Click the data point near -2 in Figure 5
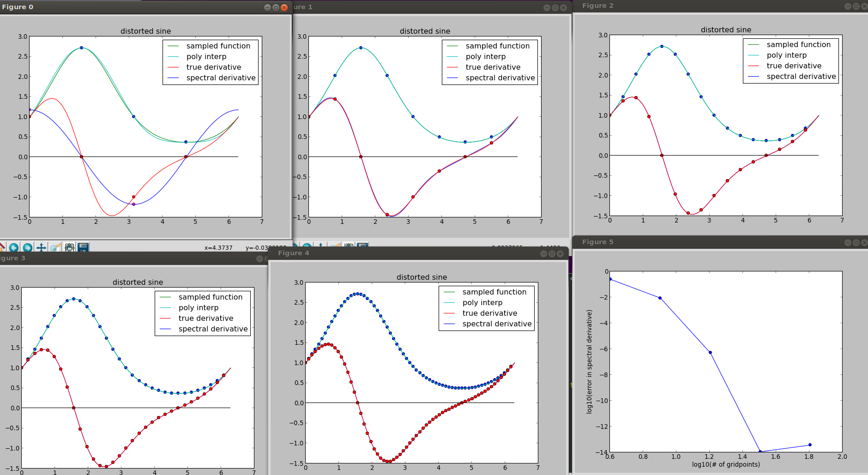 point(660,298)
